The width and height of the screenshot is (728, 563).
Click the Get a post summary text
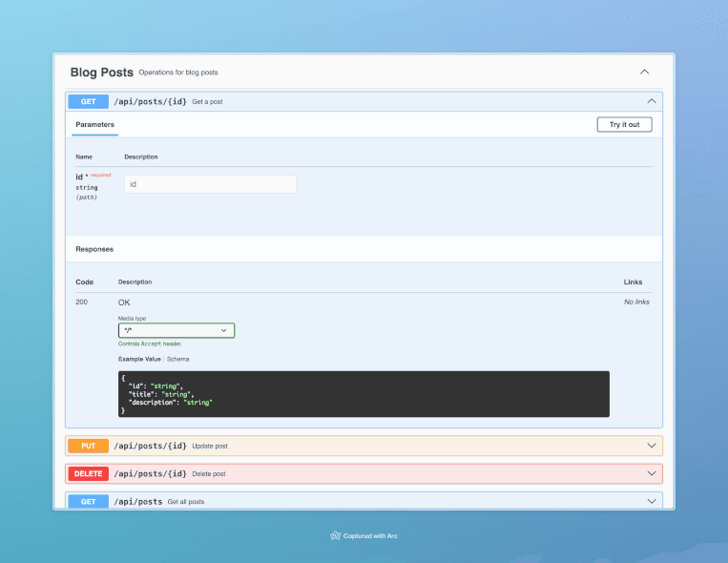tap(208, 102)
